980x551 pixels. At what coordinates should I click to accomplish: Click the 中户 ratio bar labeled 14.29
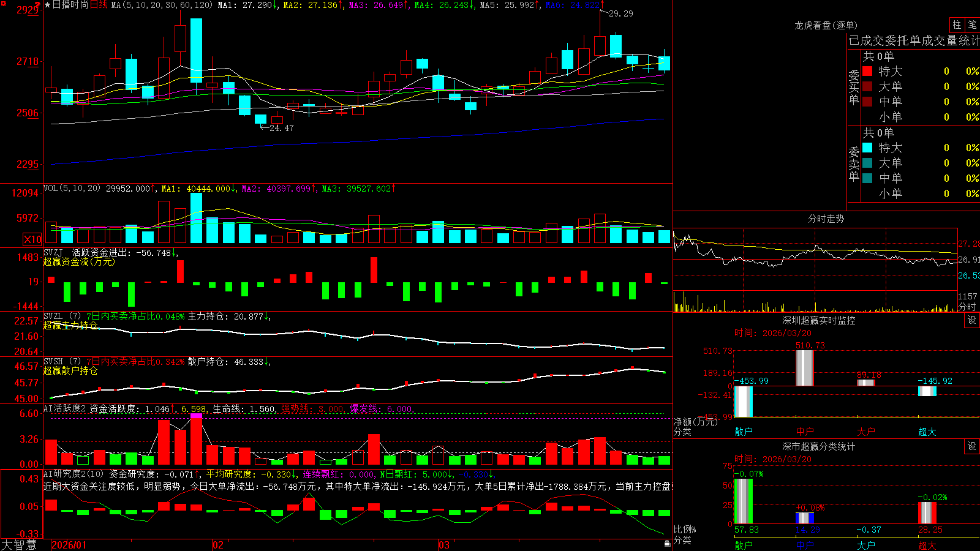pyautogui.click(x=804, y=518)
